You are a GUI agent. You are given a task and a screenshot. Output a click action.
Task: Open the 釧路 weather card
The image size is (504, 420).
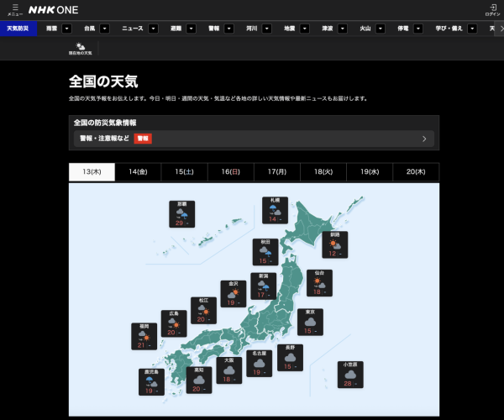pyautogui.click(x=335, y=244)
